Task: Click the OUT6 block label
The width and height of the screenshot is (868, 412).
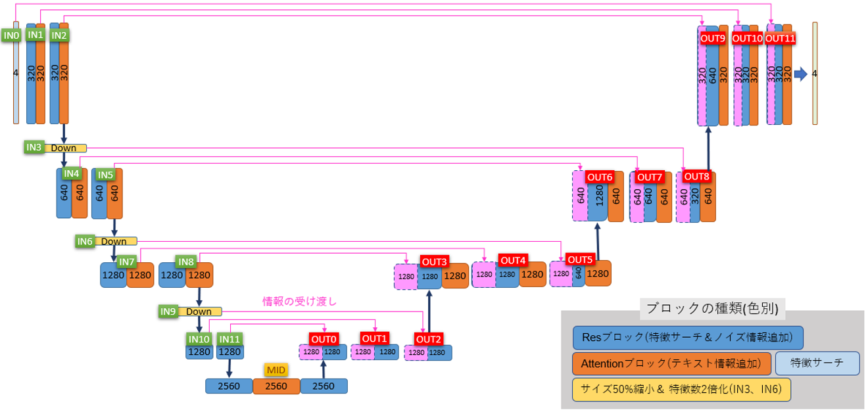Action: [599, 176]
